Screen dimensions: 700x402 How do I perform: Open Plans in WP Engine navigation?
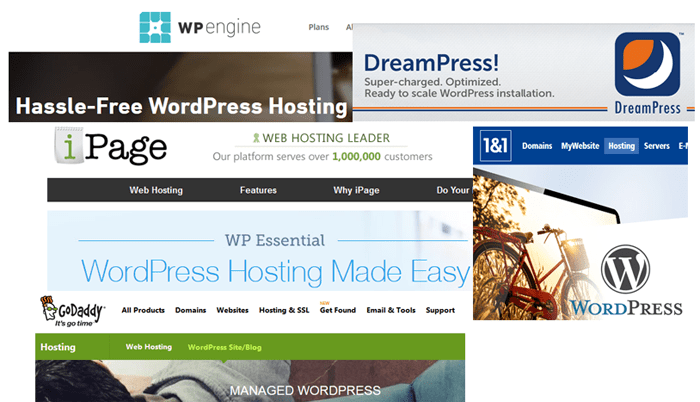[x=319, y=27]
